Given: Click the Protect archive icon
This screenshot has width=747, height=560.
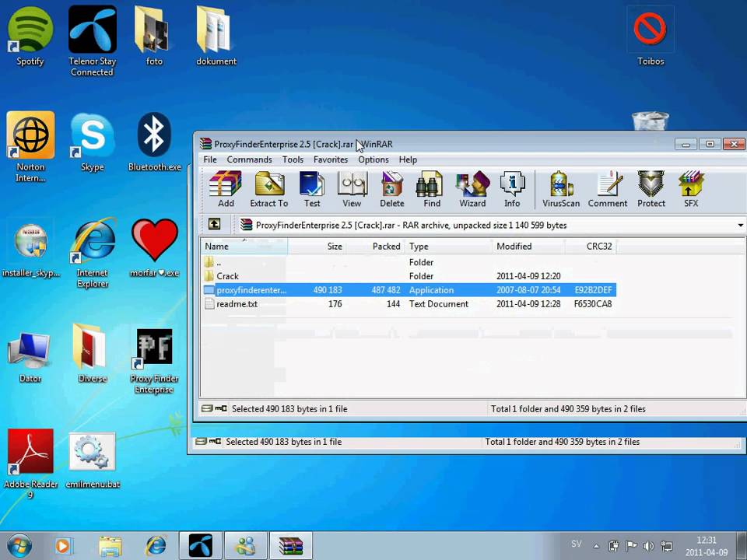Looking at the screenshot, I should pyautogui.click(x=651, y=190).
